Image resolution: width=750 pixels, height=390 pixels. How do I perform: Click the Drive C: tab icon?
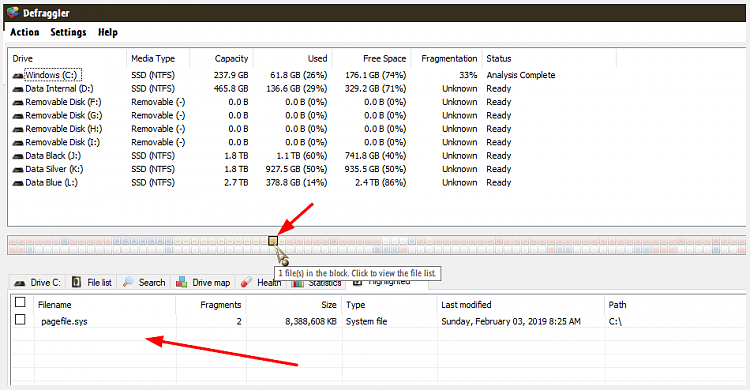(x=20, y=283)
